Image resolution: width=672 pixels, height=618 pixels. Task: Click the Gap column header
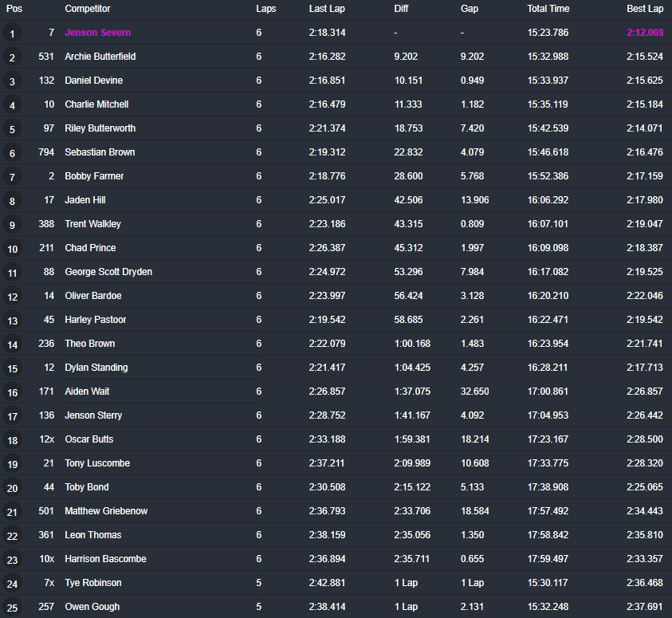pos(470,9)
